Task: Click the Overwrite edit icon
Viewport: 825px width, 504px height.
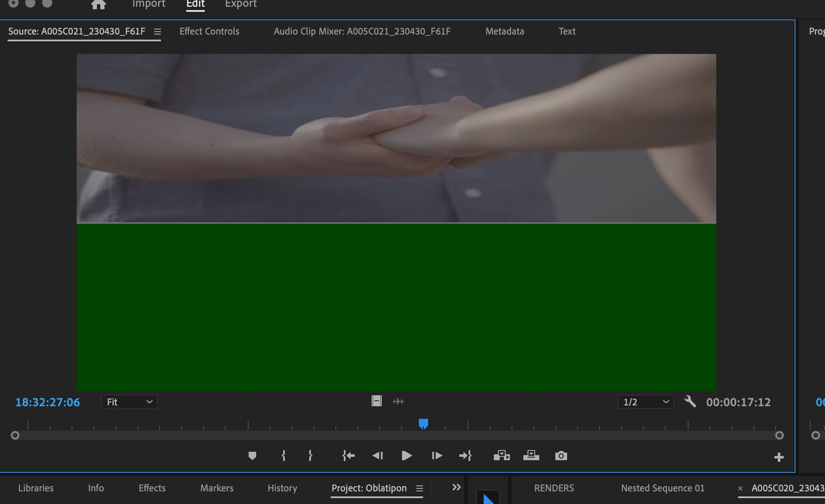Action: 531,456
